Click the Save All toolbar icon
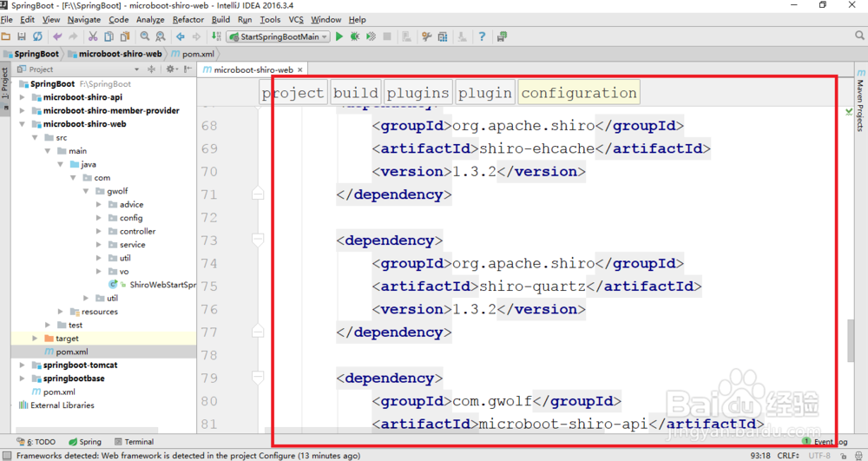Screen dimensions: 868x461 point(22,36)
